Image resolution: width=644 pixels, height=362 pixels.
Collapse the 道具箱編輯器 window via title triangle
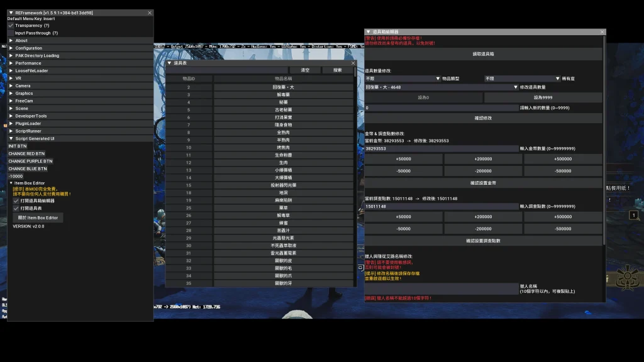369,31
